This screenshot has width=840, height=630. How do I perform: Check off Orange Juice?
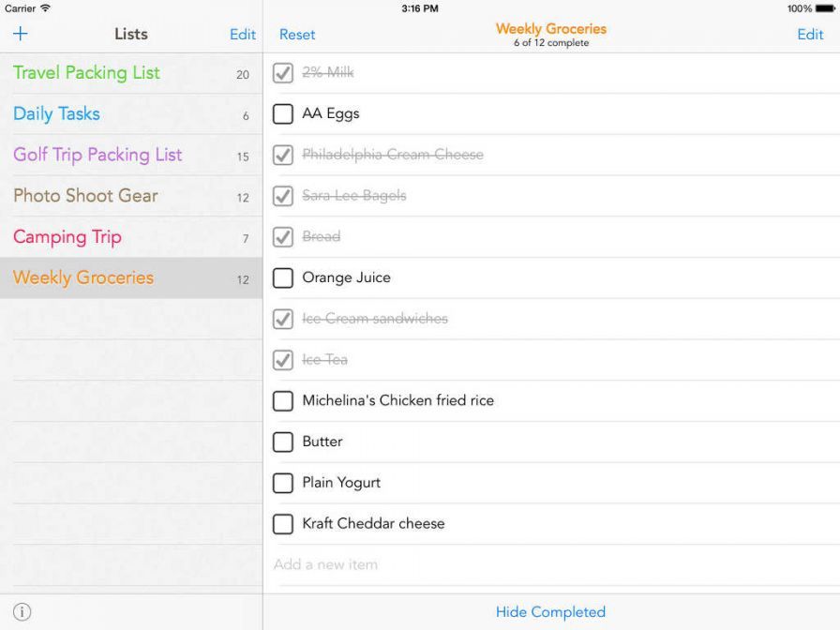click(x=283, y=278)
